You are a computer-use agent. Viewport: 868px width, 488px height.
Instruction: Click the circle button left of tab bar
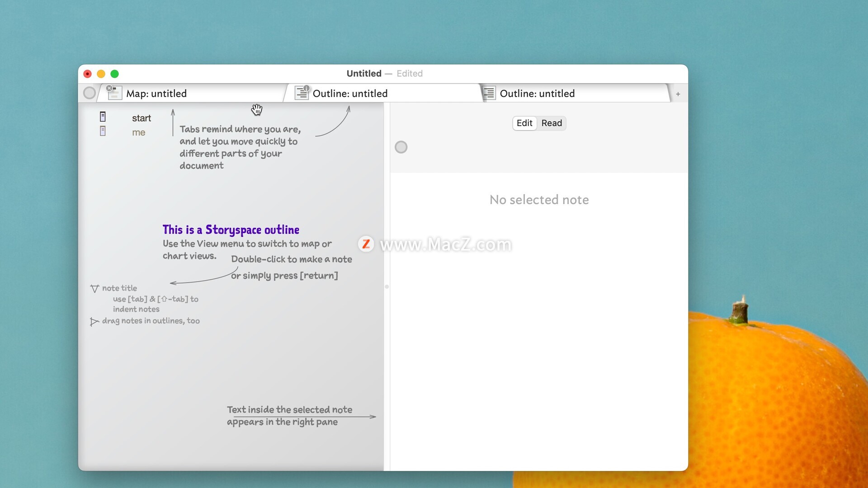pyautogui.click(x=90, y=93)
